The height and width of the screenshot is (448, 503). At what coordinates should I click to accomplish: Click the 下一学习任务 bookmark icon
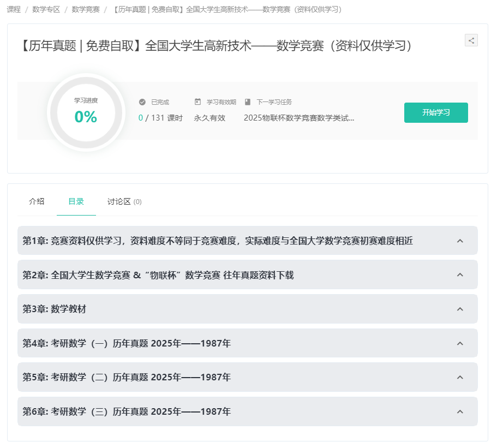click(x=248, y=102)
